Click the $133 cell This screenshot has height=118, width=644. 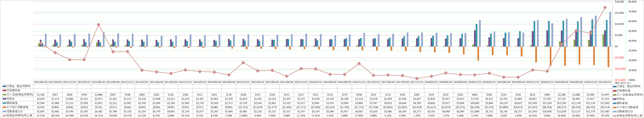[287, 95]
